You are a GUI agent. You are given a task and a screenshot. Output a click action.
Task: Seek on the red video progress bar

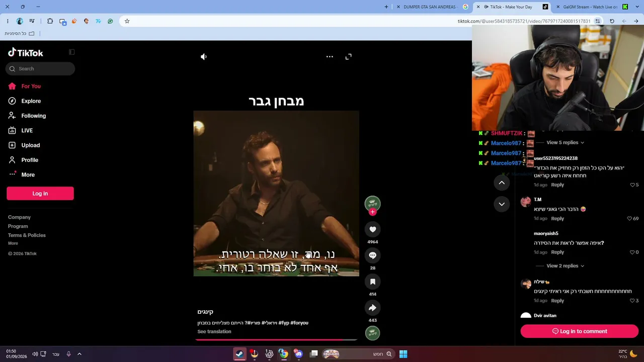click(x=276, y=340)
